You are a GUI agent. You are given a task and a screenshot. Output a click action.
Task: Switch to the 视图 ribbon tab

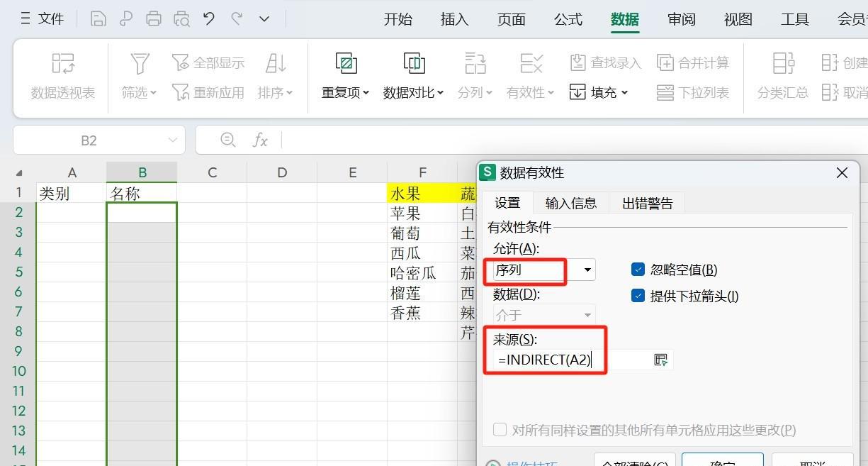click(738, 20)
